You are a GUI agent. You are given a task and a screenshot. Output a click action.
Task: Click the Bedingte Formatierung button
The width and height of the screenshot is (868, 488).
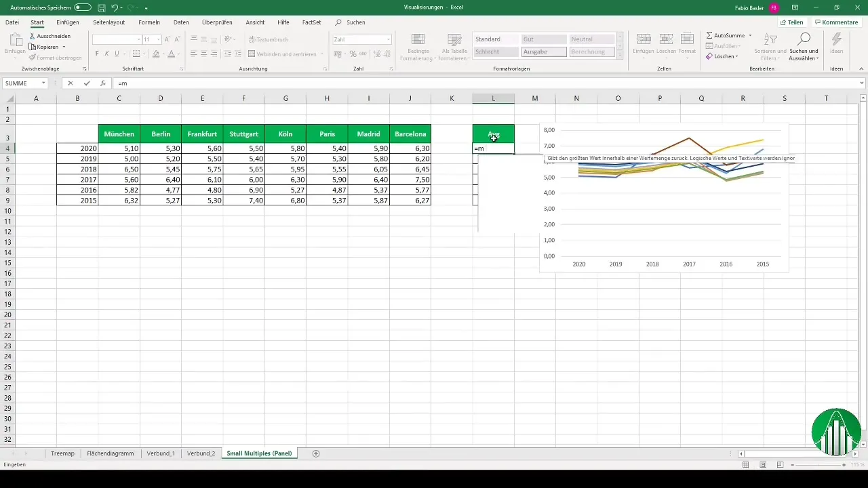tap(418, 47)
